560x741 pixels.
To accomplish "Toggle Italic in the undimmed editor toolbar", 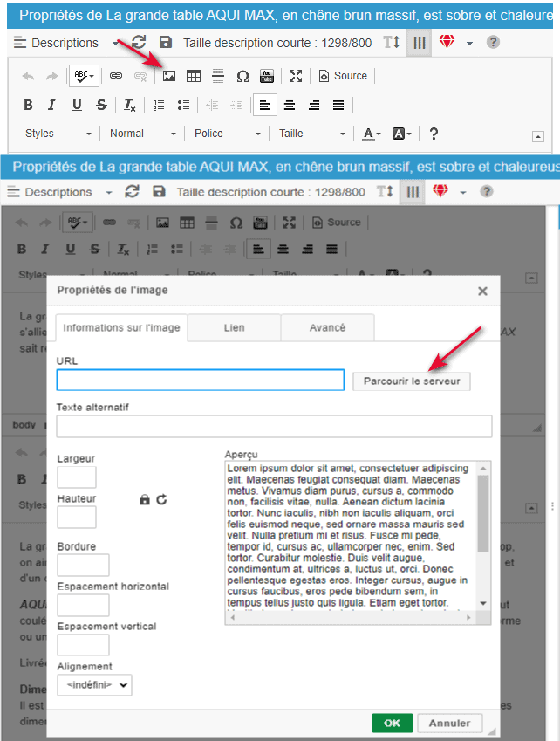I will [51, 106].
